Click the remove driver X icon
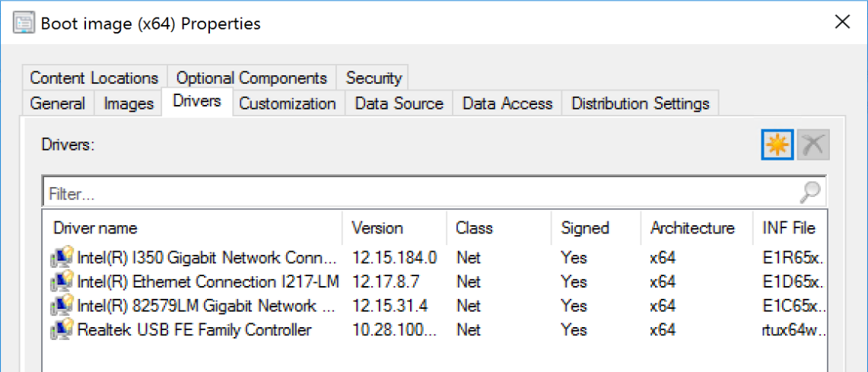The height and width of the screenshot is (372, 868). point(813,145)
